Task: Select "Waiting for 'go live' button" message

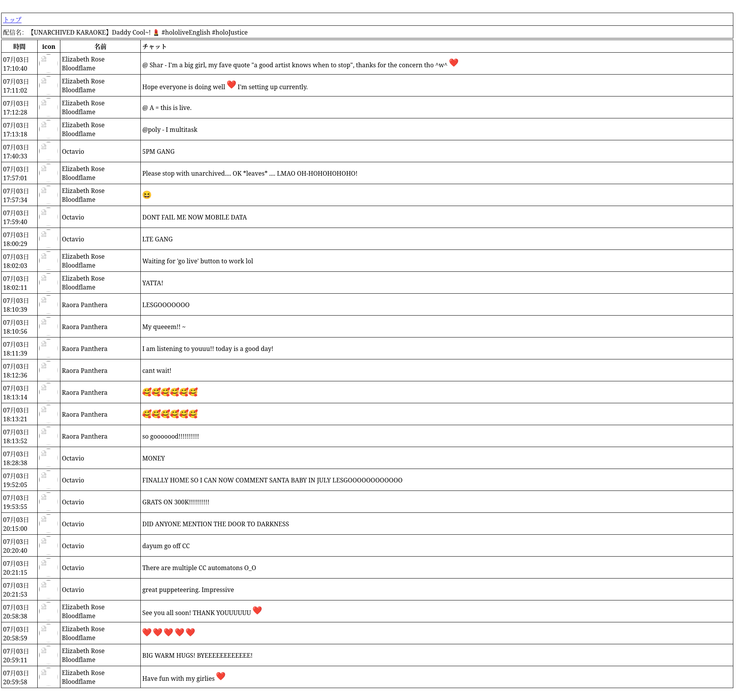Action: (x=198, y=261)
